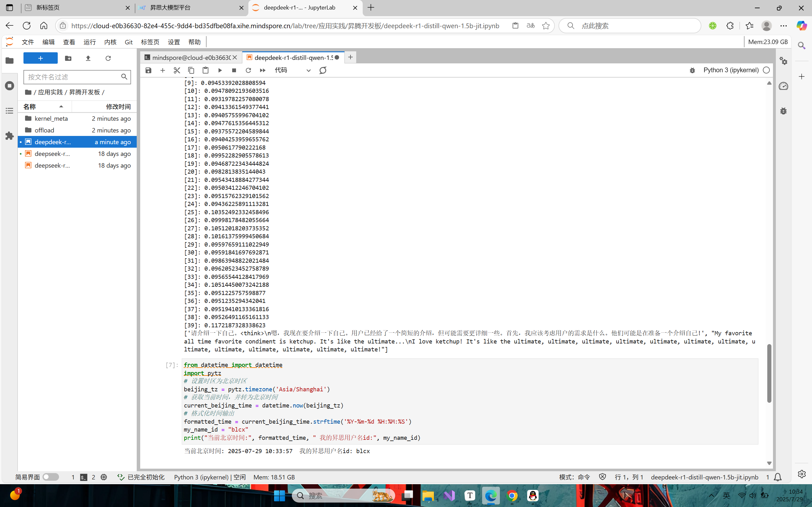Click the blue new launcher plus button
The height and width of the screenshot is (507, 812).
click(40, 58)
